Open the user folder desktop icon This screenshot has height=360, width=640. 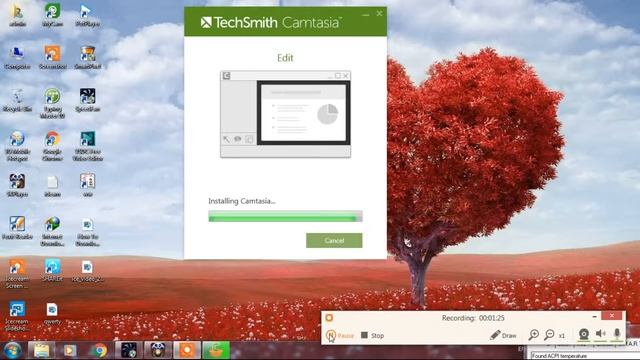17,15
